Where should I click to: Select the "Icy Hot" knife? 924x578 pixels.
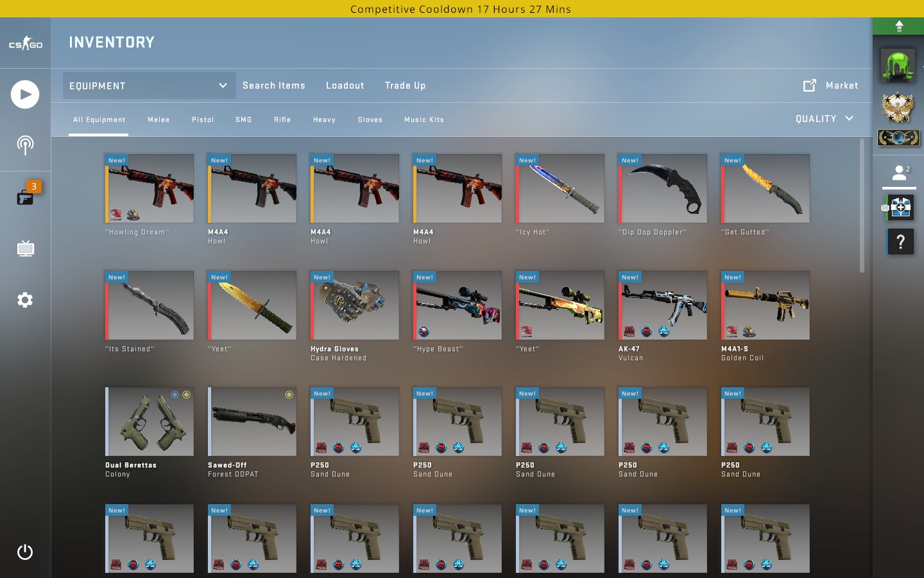560,188
